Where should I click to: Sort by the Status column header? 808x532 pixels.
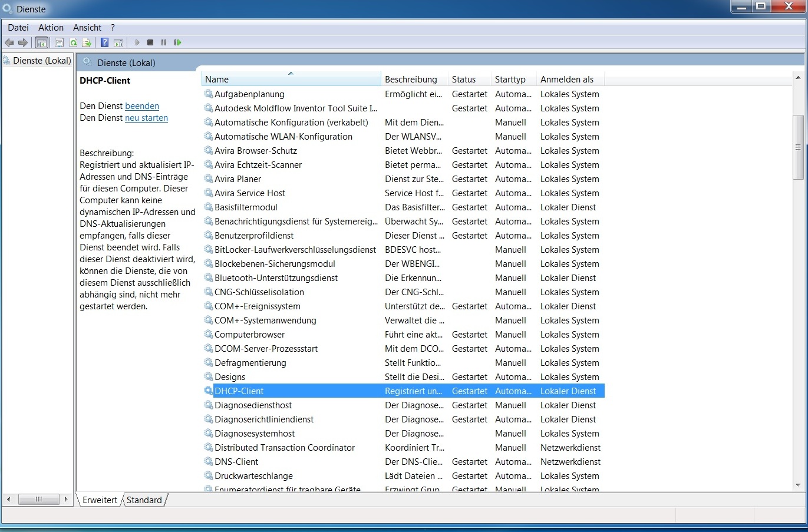(x=470, y=80)
